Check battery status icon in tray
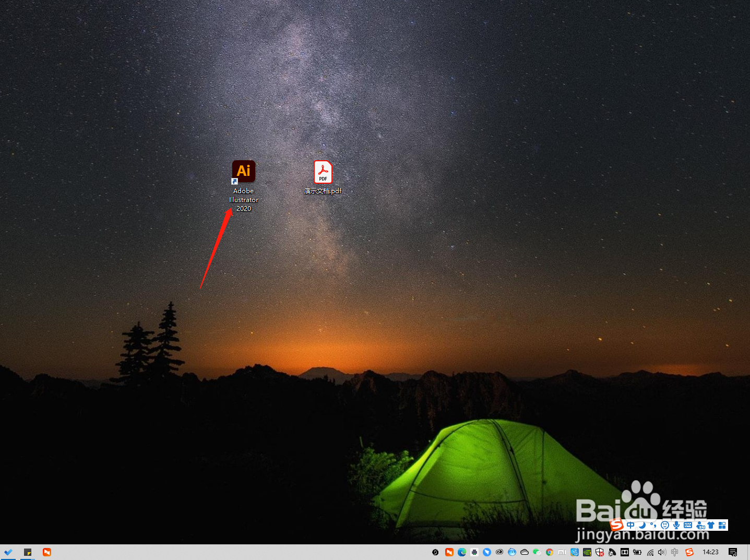This screenshot has height=560, width=750. (x=637, y=552)
